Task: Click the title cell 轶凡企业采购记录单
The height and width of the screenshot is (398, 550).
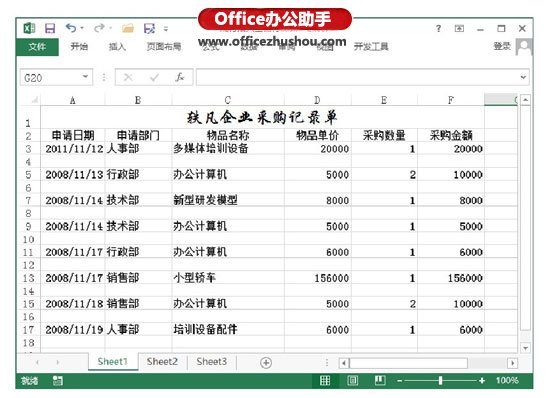Action: [x=262, y=117]
